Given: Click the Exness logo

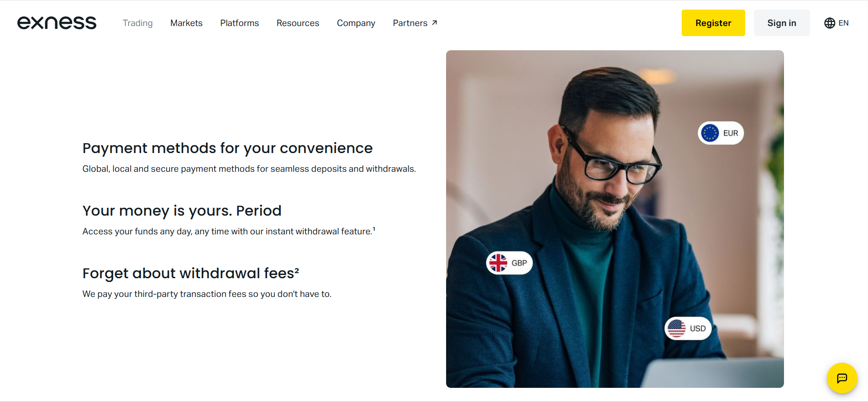Looking at the screenshot, I should [57, 23].
